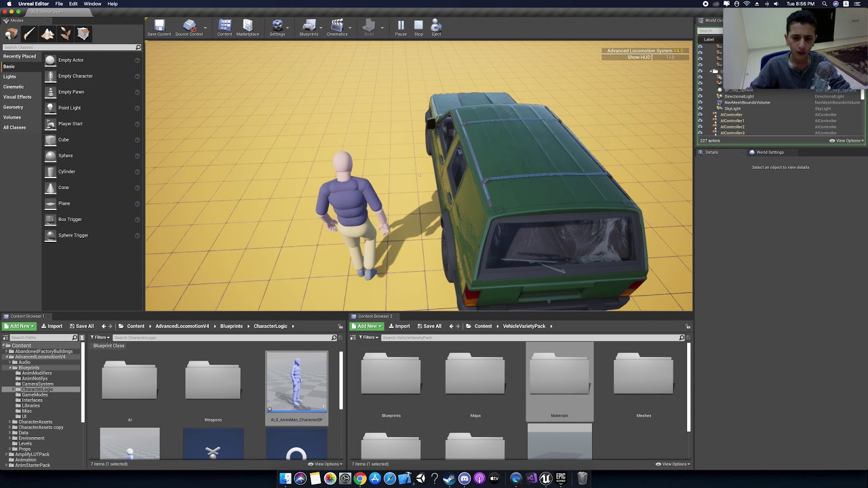Select the Player Start placement item

(x=92, y=124)
